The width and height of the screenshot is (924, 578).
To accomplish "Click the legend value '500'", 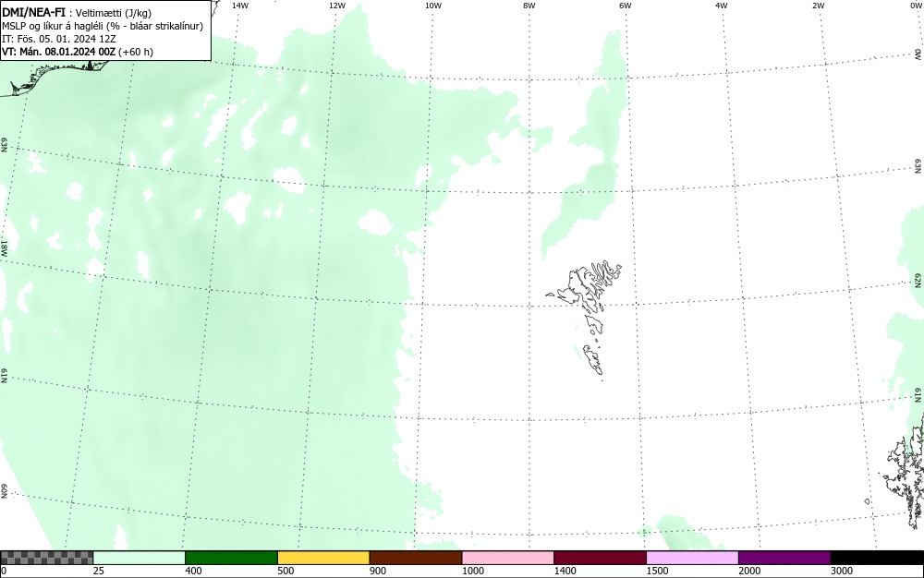I will [x=286, y=571].
